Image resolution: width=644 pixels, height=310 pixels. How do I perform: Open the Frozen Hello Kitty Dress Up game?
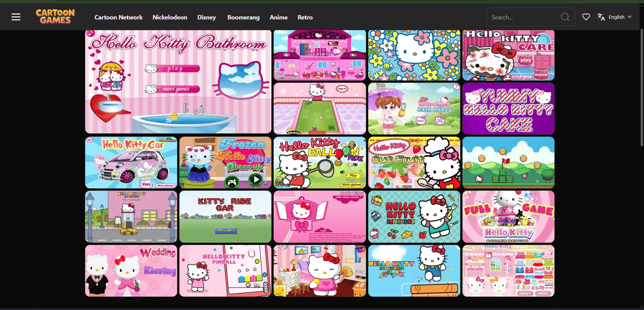point(225,163)
